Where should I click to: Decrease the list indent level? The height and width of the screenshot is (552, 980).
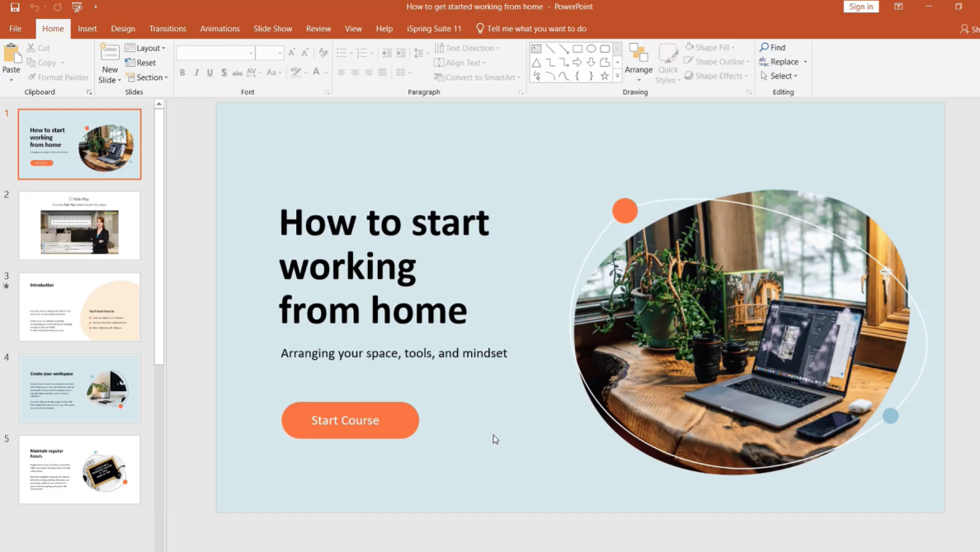coord(387,53)
